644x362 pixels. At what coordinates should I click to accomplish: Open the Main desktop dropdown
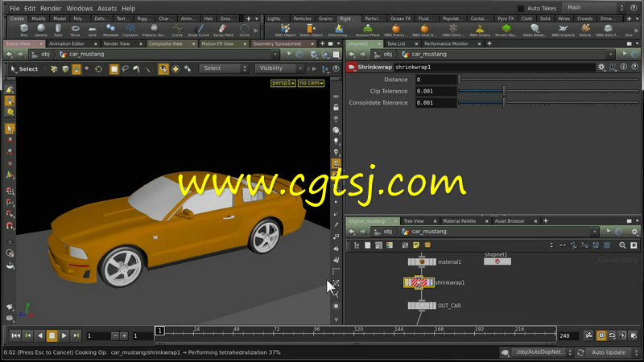(x=593, y=7)
